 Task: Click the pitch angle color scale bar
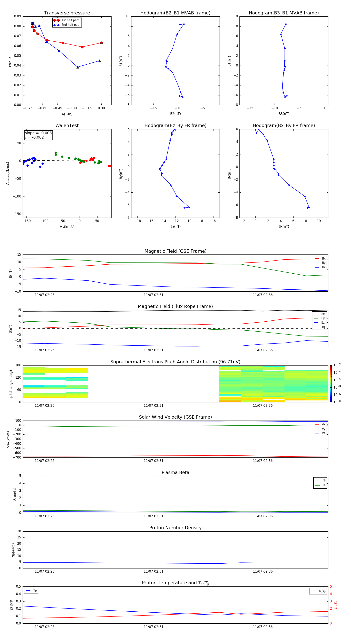click(331, 384)
